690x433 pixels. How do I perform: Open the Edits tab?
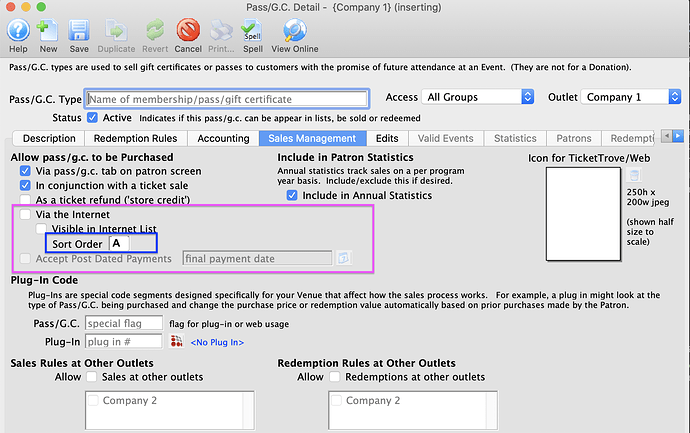tap(387, 138)
